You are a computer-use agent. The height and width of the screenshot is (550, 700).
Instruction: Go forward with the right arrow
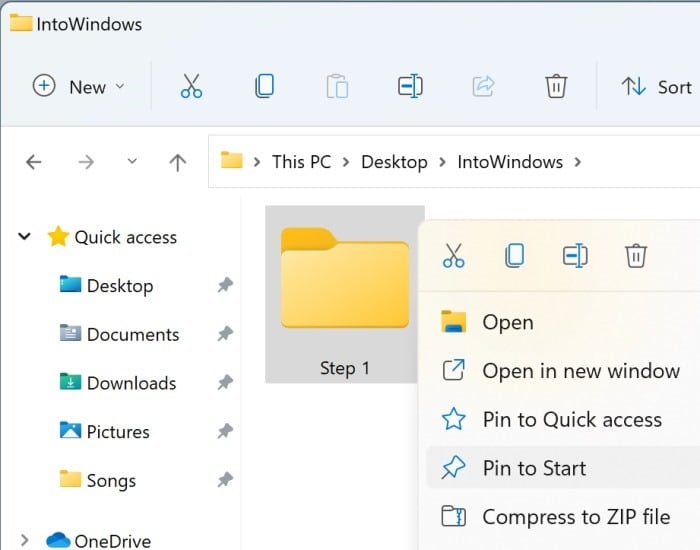[86, 162]
